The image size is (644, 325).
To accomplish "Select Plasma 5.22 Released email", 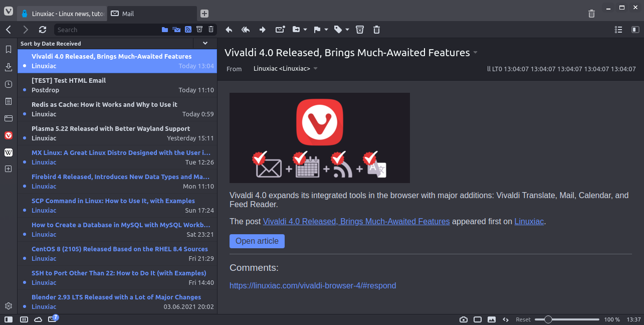I will [117, 133].
